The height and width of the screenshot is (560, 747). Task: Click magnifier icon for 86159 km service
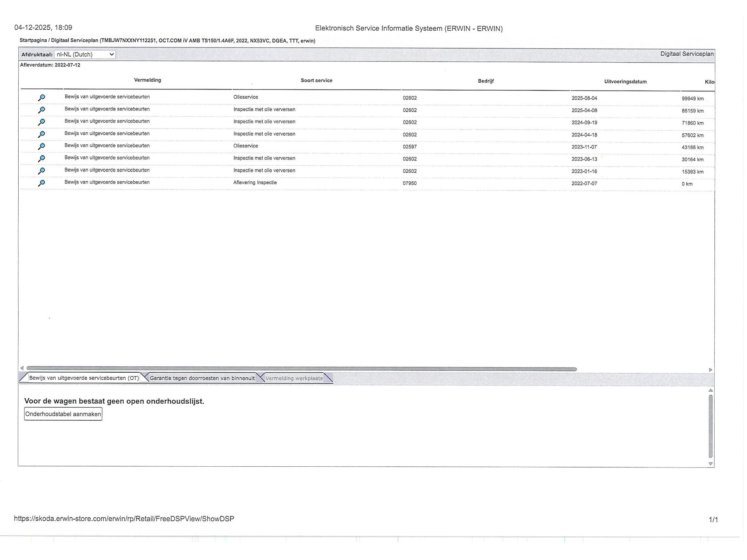pos(42,110)
